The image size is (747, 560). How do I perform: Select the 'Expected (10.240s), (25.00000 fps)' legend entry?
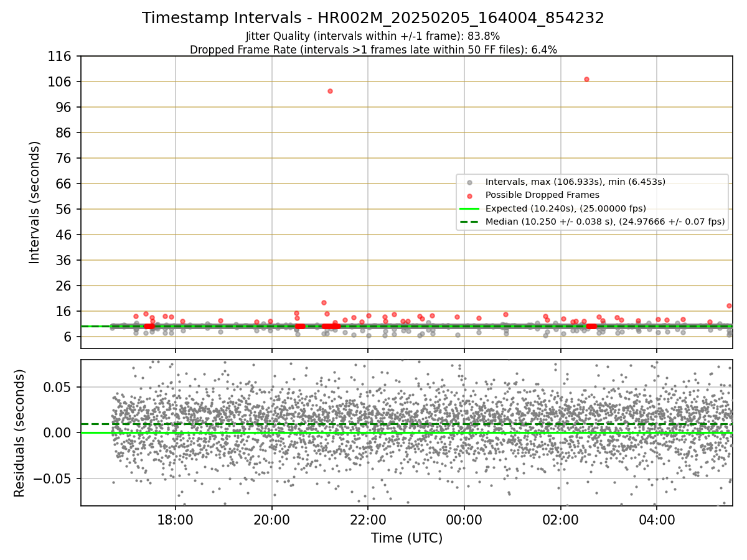coord(565,208)
